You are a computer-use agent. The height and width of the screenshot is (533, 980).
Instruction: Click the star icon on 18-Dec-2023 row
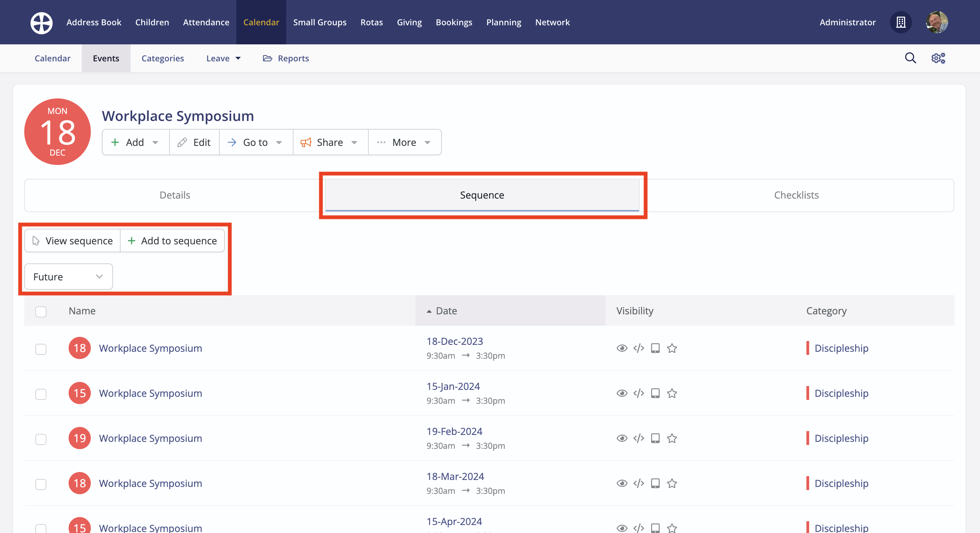[x=672, y=348]
